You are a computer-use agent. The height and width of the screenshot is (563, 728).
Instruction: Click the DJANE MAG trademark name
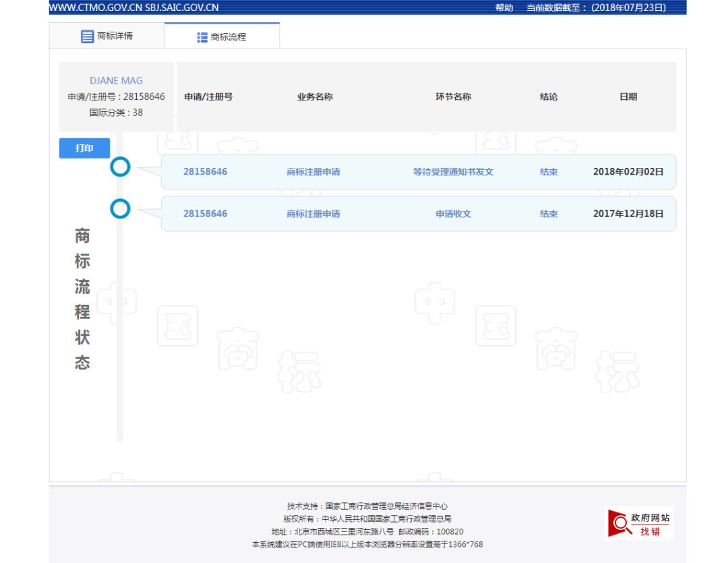116,81
